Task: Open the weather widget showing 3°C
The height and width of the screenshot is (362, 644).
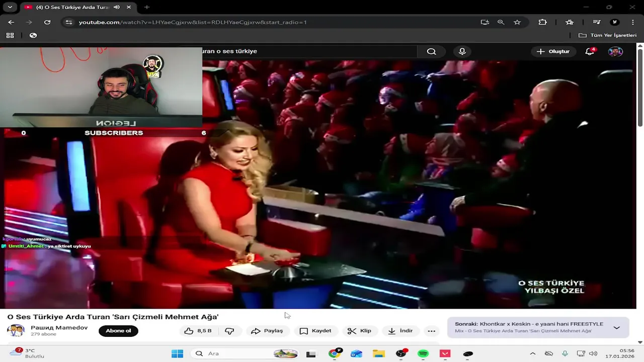Action: tap(28, 353)
